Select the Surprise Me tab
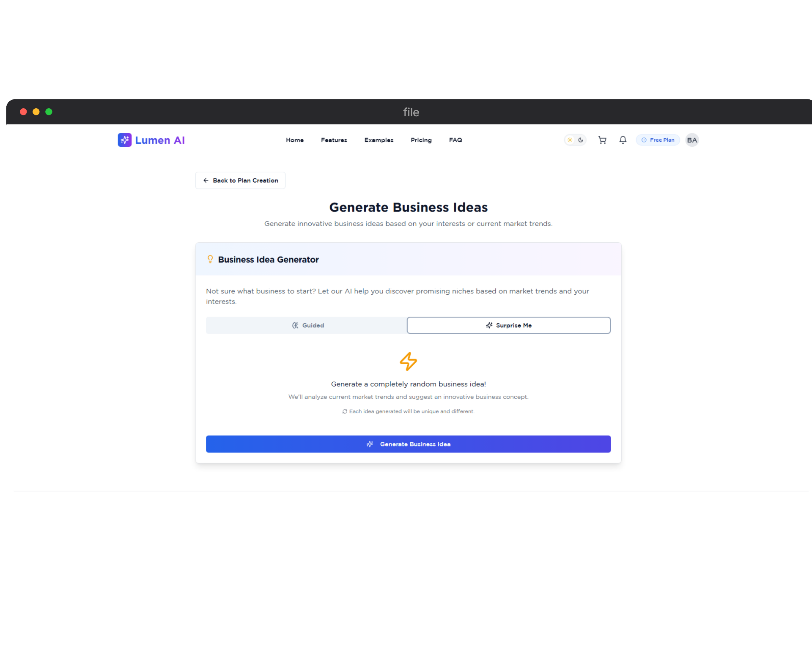 tap(508, 325)
